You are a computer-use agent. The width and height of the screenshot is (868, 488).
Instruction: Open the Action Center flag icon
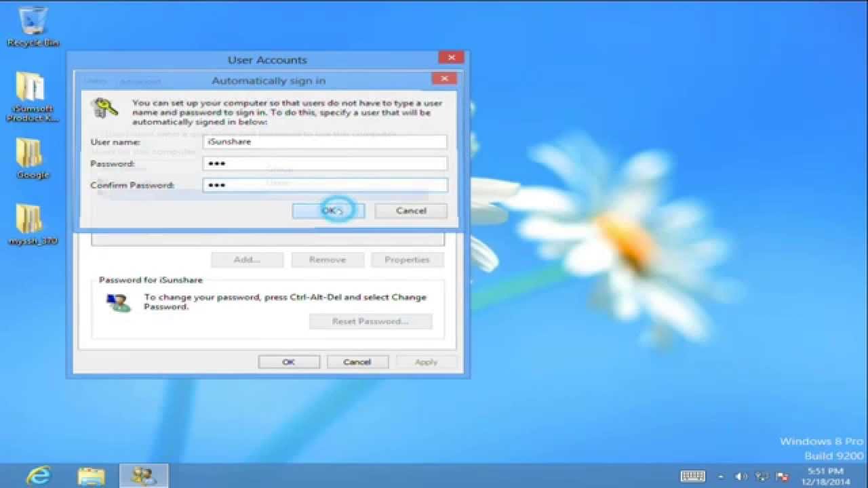coord(782,476)
